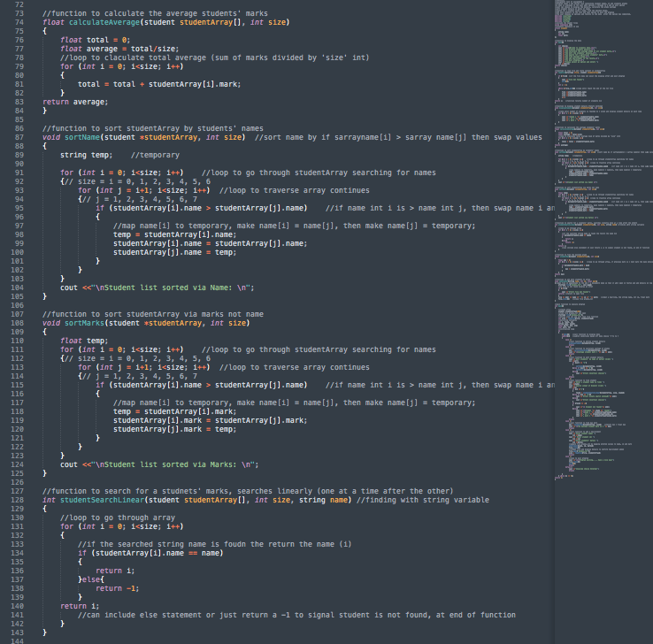Click 'return -1;' statement

pos(117,588)
